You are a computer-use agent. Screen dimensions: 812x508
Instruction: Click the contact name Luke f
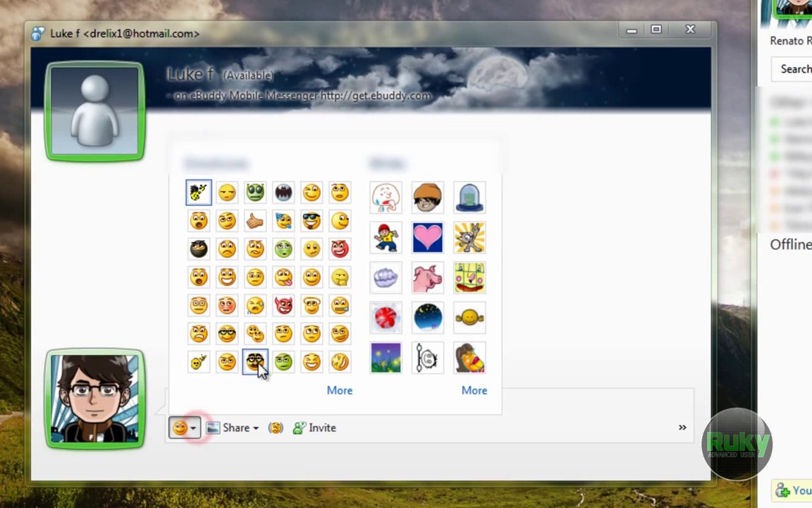coord(190,74)
